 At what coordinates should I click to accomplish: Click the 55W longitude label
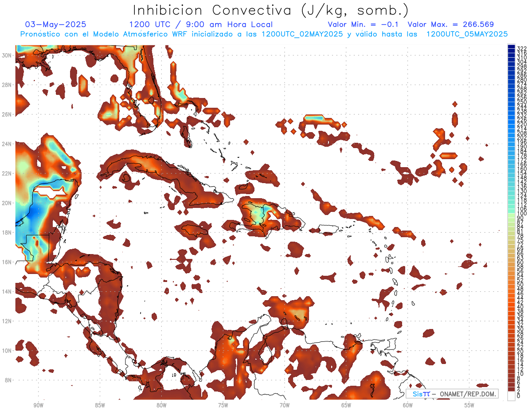[x=469, y=405]
